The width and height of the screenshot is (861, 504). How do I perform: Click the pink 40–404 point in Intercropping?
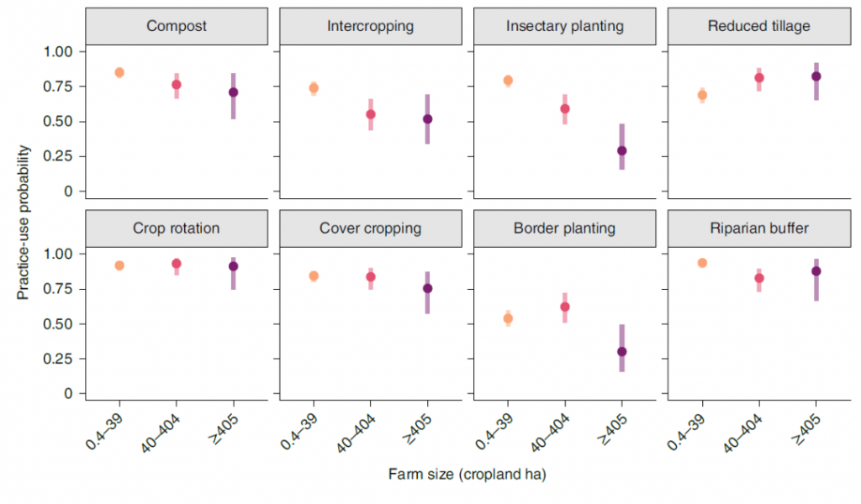pyautogui.click(x=370, y=114)
